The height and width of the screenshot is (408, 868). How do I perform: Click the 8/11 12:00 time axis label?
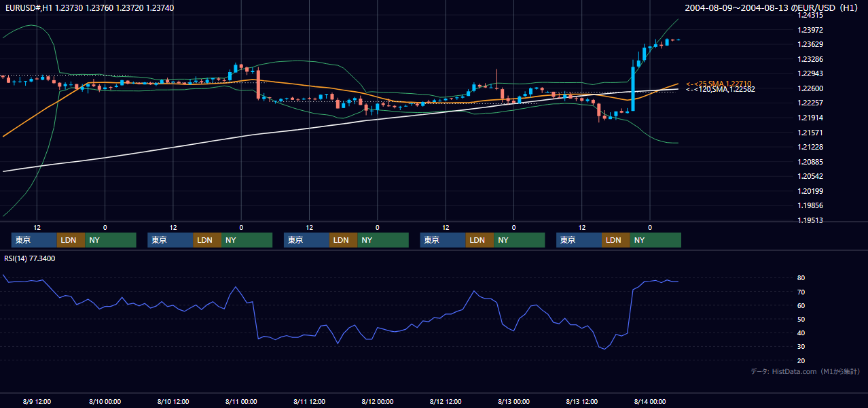click(310, 401)
